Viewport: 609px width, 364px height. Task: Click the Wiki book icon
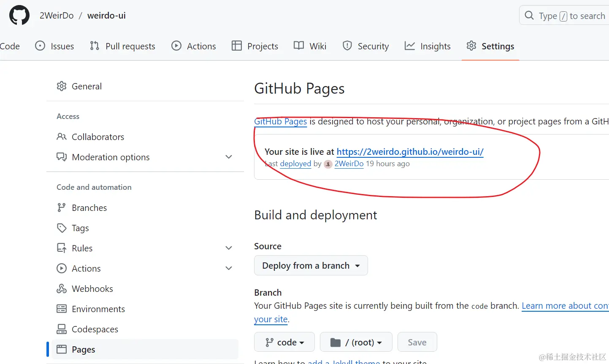[x=299, y=46]
